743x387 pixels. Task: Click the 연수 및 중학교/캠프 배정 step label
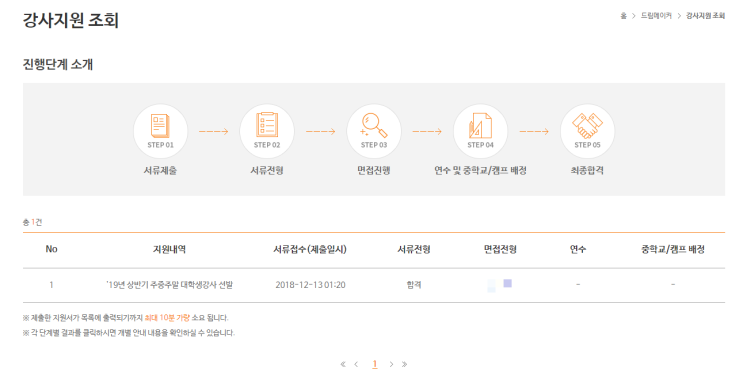pos(480,171)
